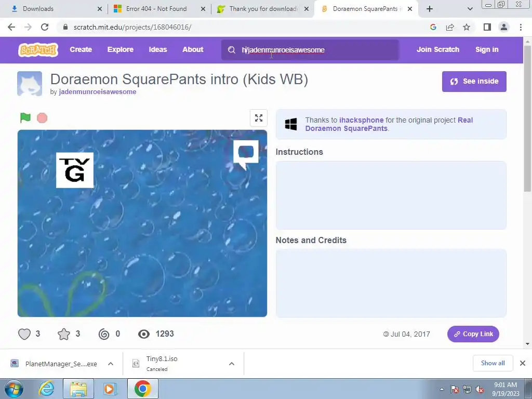Screen dimensions: 532x399
Task: Close the Error 404 tab
Action: (x=203, y=9)
